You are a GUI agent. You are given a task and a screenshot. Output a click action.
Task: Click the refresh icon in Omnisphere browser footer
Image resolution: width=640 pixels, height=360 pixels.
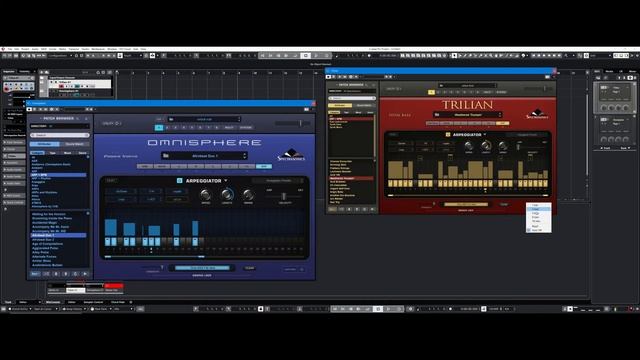pos(75,274)
